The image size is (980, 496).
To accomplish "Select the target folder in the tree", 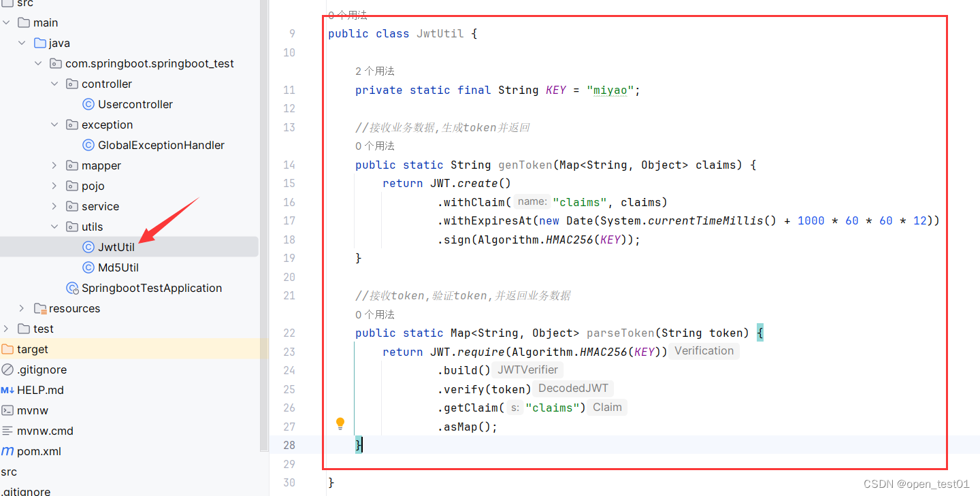I will pos(26,348).
